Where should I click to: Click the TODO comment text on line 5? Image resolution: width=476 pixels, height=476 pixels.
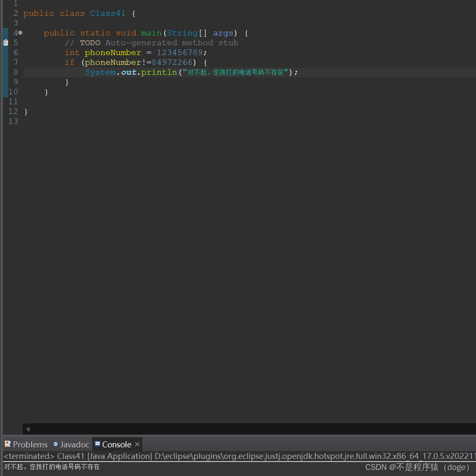[152, 43]
